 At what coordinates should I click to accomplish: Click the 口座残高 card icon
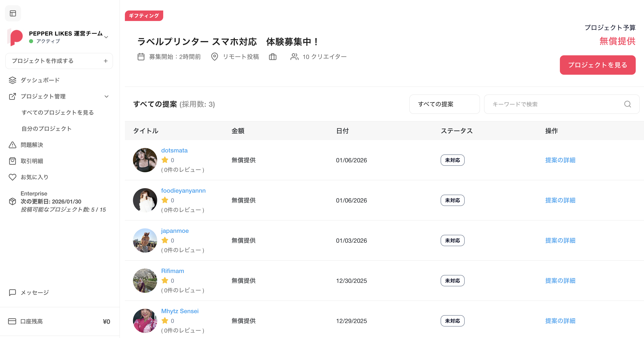click(x=12, y=321)
